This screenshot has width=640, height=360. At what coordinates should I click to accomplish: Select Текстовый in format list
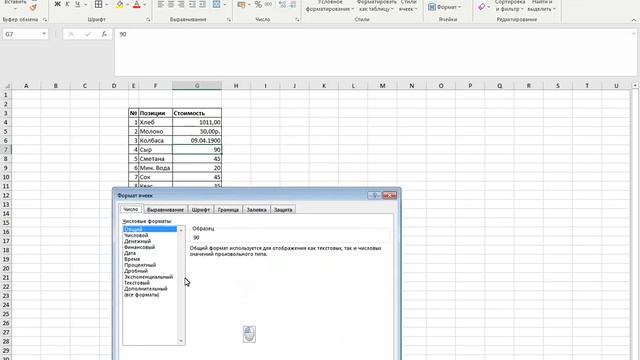tap(137, 282)
